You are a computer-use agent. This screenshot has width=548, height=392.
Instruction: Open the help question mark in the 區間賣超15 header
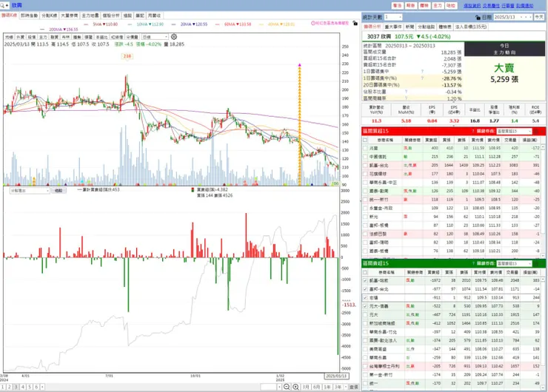pyautogui.click(x=473, y=263)
